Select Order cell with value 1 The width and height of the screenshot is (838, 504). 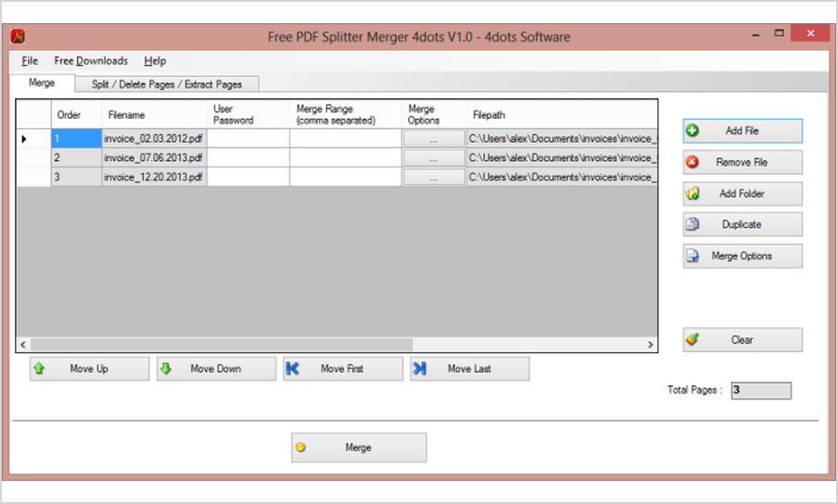(x=76, y=139)
